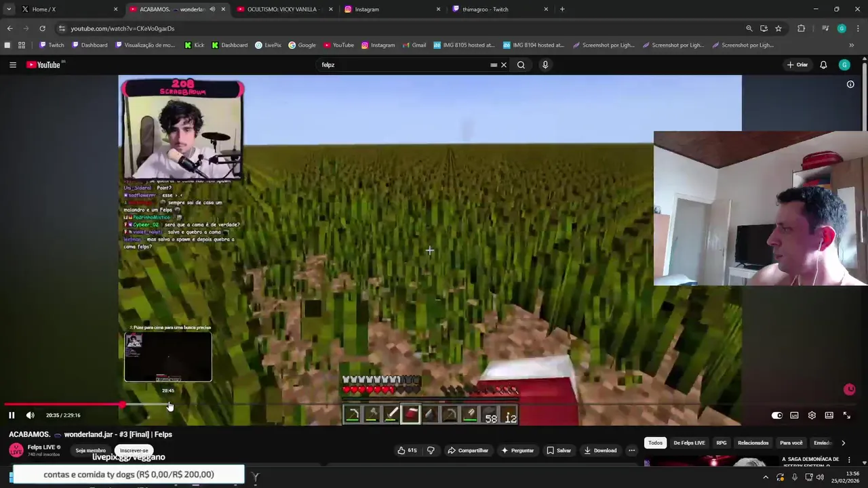Screen dimensions: 868x488
Task: Open the Gmail bookmark
Action: [414, 45]
